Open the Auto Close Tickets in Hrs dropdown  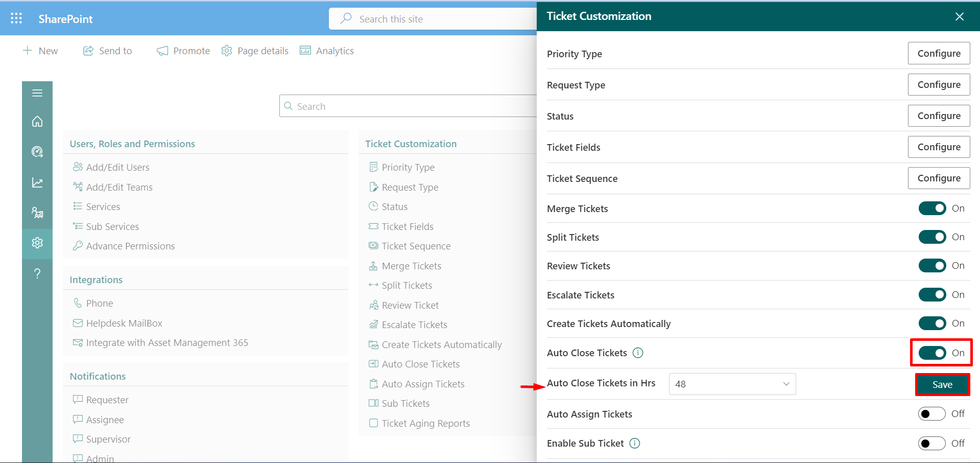(x=732, y=384)
